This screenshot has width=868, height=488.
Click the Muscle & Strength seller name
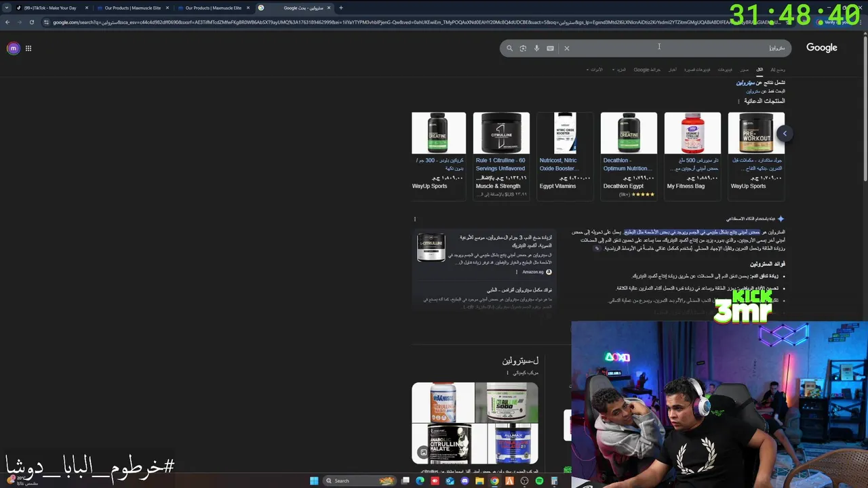coord(498,186)
